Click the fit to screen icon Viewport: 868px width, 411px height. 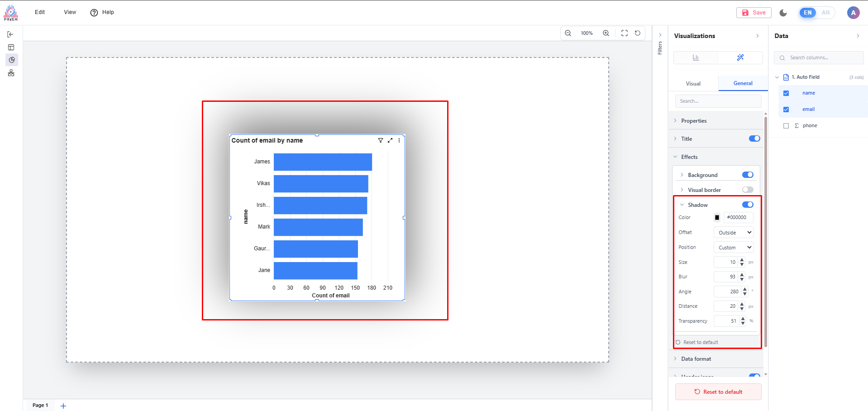click(625, 33)
